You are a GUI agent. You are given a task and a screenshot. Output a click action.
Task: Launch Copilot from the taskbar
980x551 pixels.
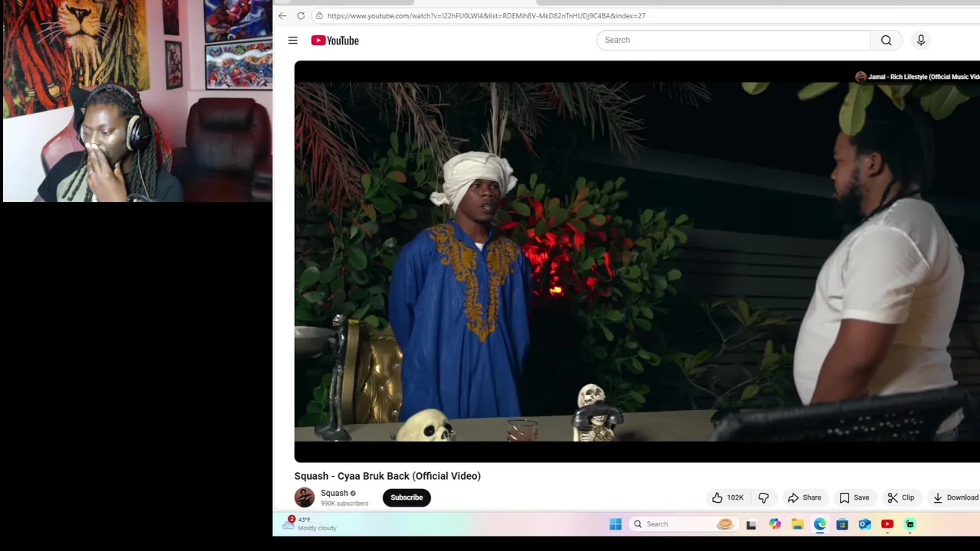click(775, 524)
